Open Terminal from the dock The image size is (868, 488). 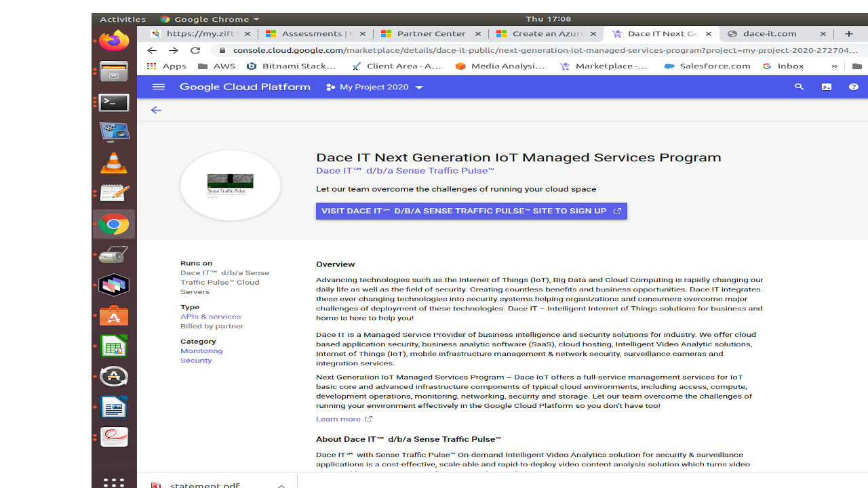click(114, 102)
